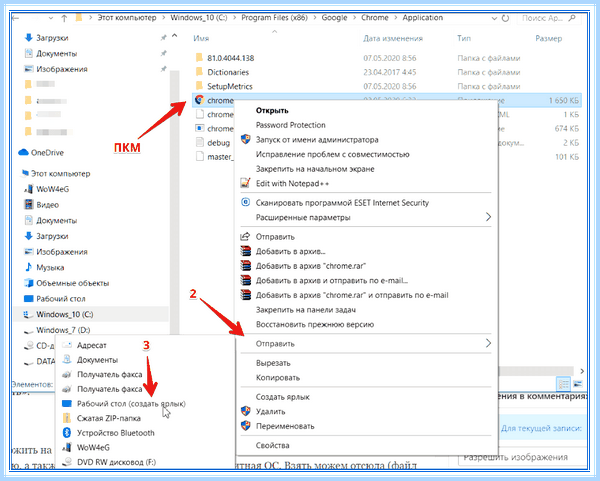600x481 pixels.
Task: Switch to details view button
Action: click(564, 383)
